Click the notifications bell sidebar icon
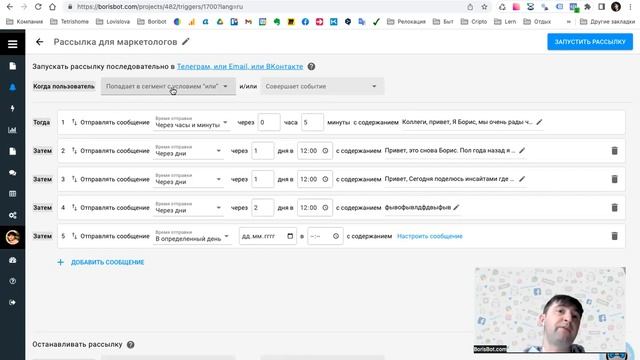Screen dimensions: 640x360 (12, 87)
